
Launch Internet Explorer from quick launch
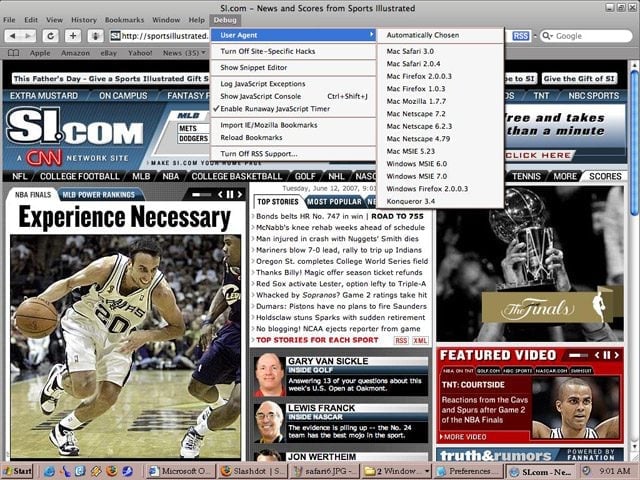pos(49,471)
